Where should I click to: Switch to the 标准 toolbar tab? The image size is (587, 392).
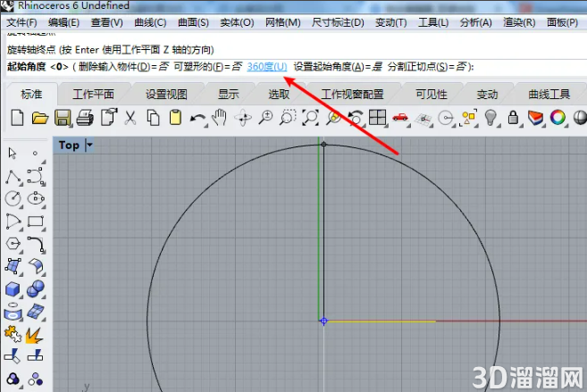31,95
